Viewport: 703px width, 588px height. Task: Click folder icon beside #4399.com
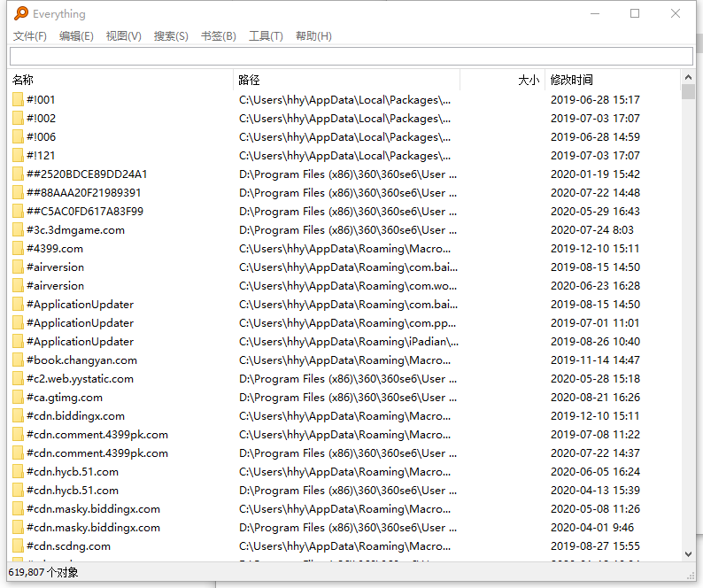click(18, 249)
